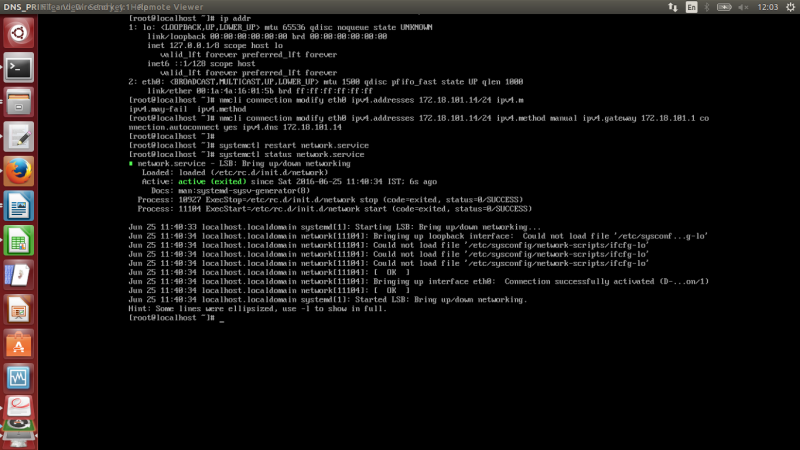Open Bluetooth indicator menu
The image size is (800, 450).
(x=707, y=7)
